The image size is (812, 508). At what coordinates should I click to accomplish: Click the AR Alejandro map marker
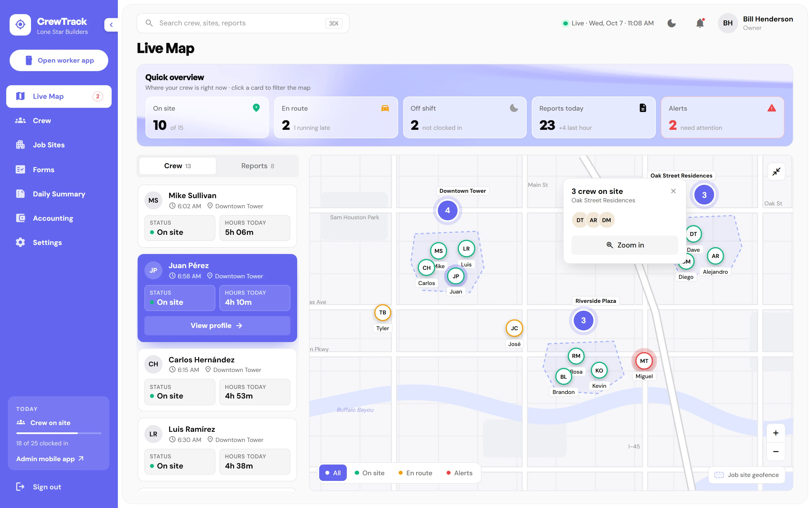[x=715, y=256]
